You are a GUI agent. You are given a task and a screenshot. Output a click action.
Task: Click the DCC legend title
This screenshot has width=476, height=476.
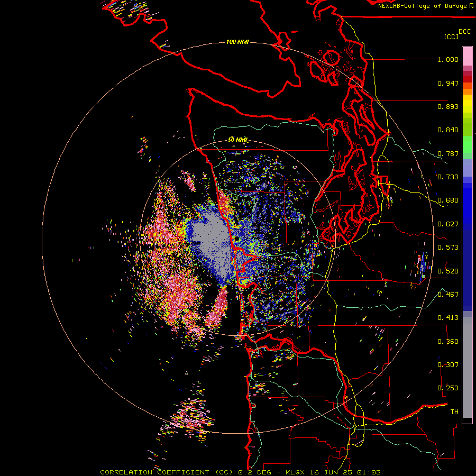point(464,31)
